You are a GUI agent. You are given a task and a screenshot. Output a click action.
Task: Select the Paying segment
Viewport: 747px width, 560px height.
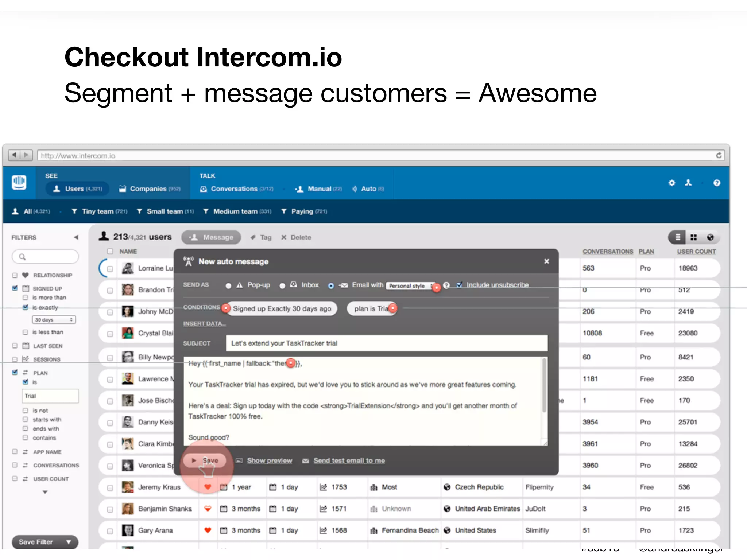point(304,211)
